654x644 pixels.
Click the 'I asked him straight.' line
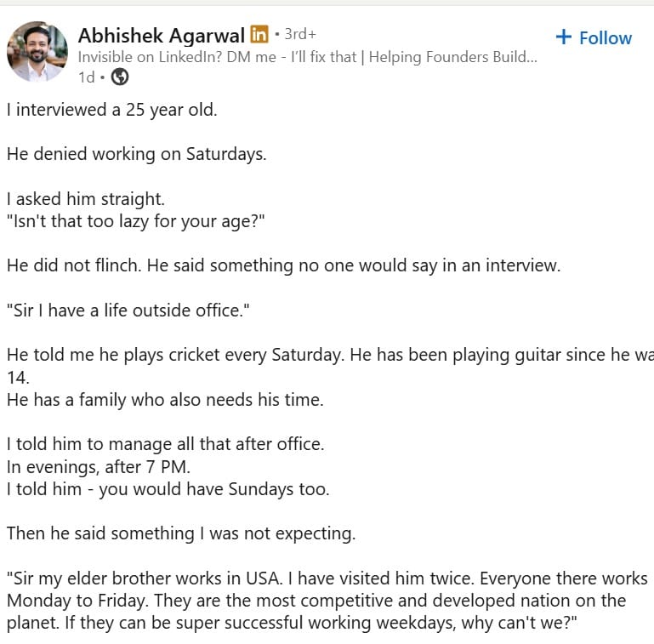tap(86, 199)
